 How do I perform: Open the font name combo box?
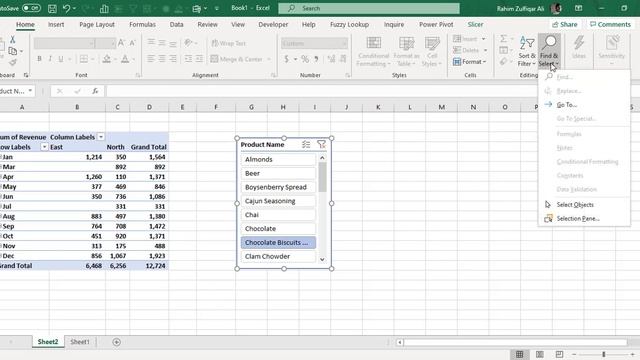[64, 43]
